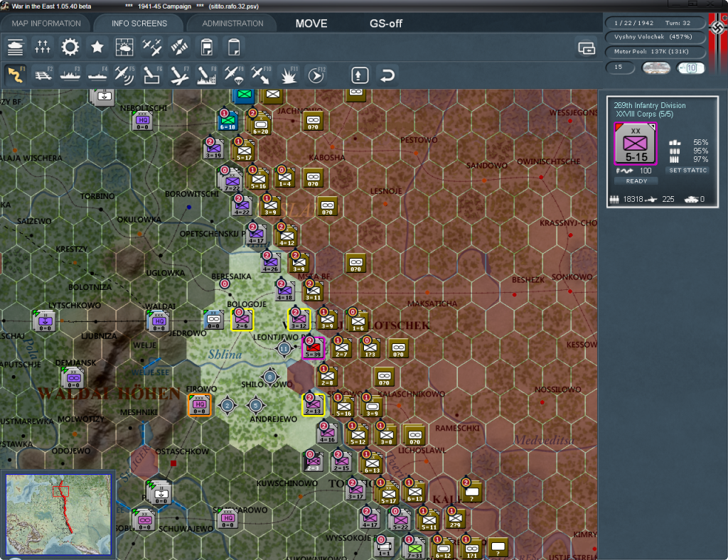Click the minimap overview
The width and height of the screenshot is (728, 560).
click(58, 515)
